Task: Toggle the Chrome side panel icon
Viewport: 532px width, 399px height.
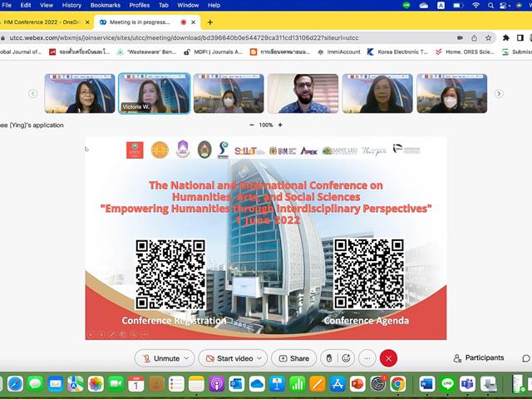Action: (520, 37)
